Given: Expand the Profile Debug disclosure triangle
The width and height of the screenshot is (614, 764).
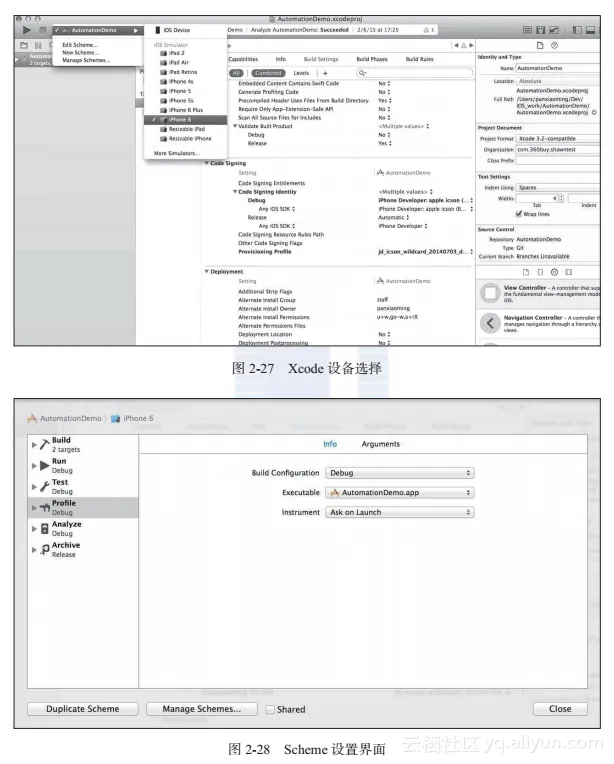Looking at the screenshot, I should pyautogui.click(x=34, y=508).
